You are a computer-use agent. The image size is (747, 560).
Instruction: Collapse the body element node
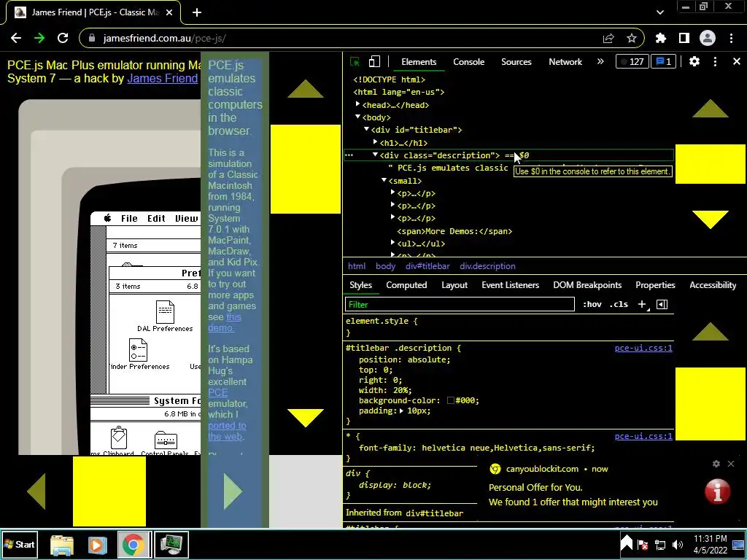coord(357,117)
